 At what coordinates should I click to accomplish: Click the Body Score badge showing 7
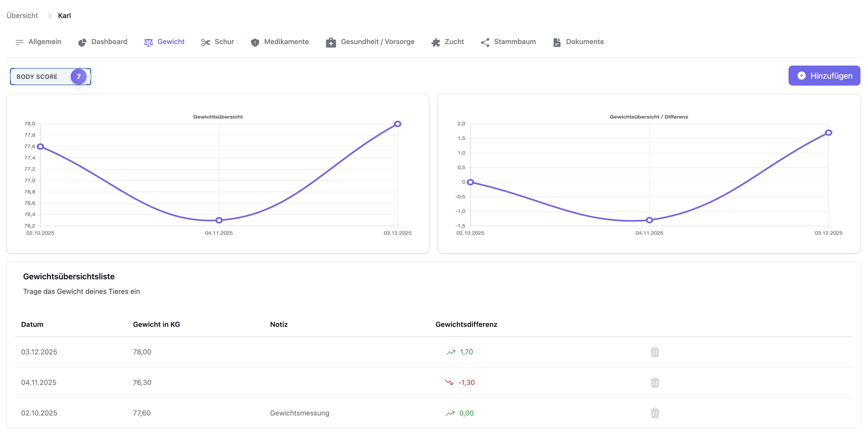pos(78,76)
